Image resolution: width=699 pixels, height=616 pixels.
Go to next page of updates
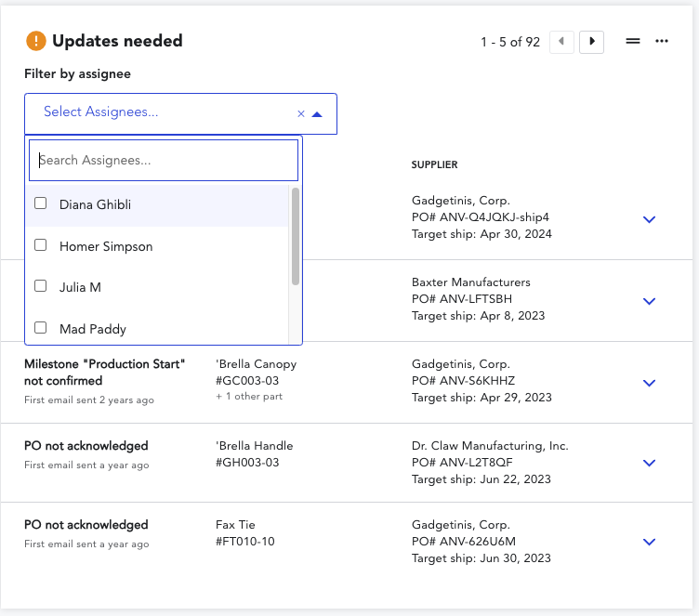click(591, 42)
